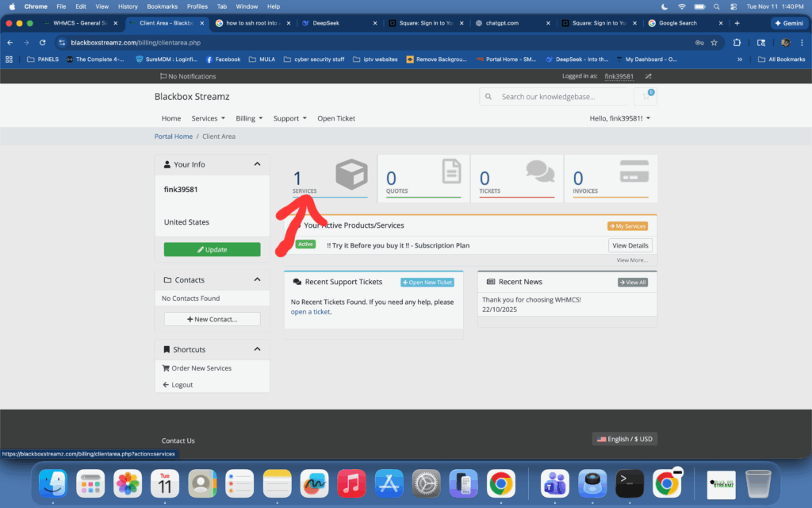Switch to the DeepSeek browser tab

coord(322,23)
